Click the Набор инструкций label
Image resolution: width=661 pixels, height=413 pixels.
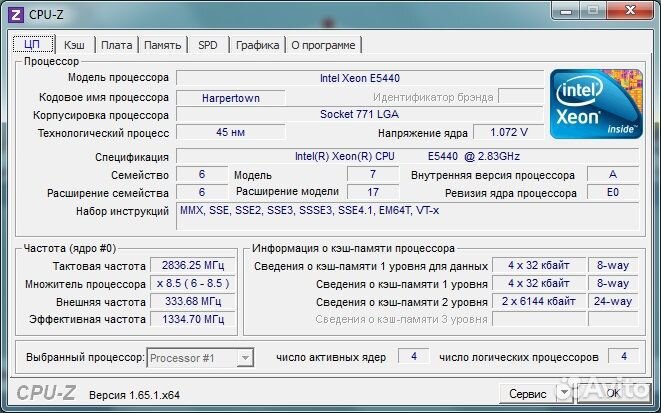[122, 211]
